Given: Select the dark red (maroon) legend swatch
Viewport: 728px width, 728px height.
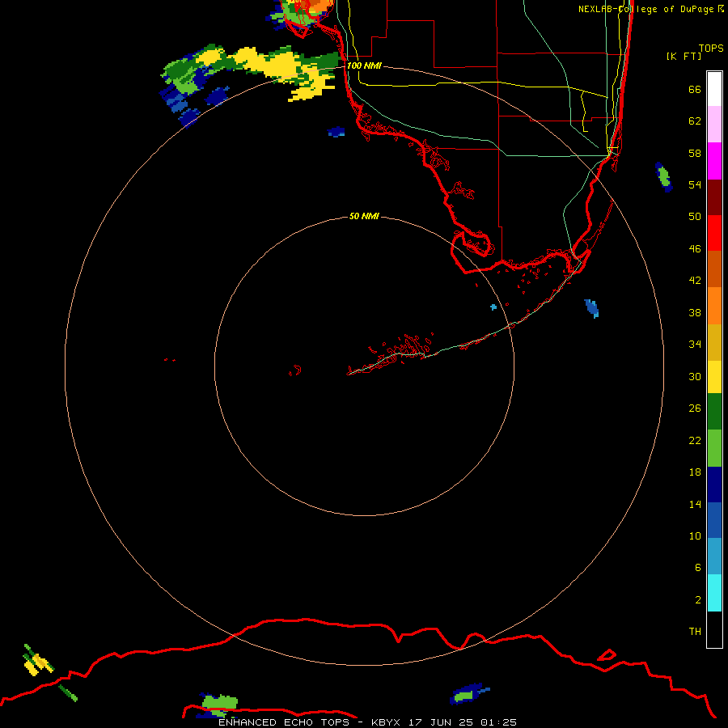Looking at the screenshot, I should coord(714,197).
